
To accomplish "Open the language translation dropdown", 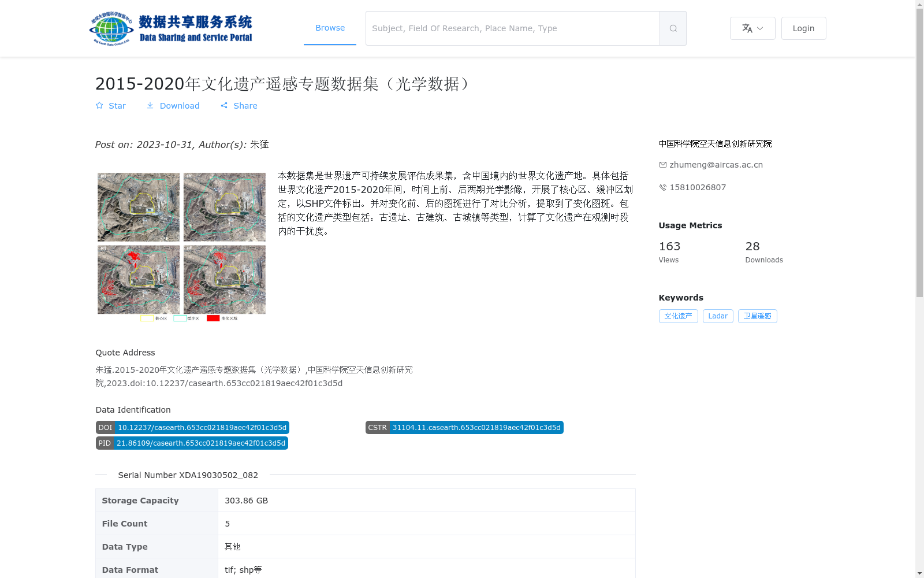I will click(752, 28).
